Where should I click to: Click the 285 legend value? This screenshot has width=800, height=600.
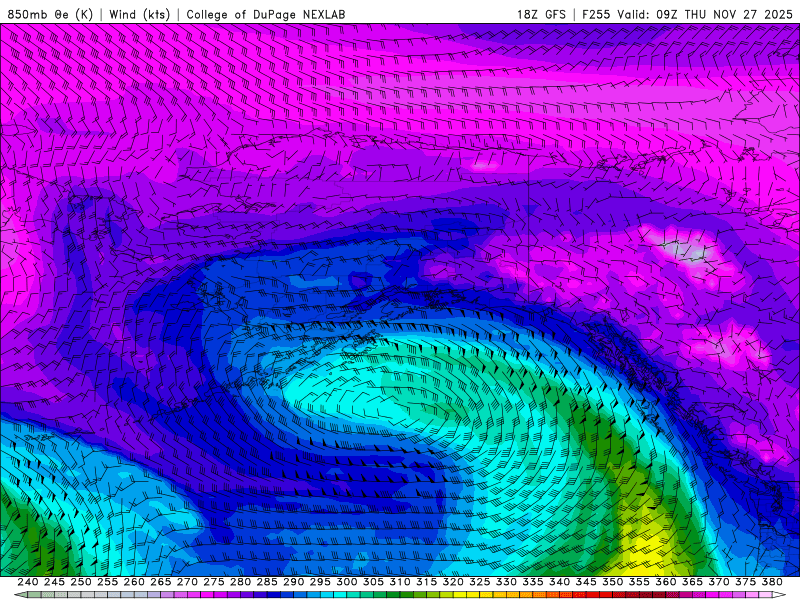(x=267, y=582)
